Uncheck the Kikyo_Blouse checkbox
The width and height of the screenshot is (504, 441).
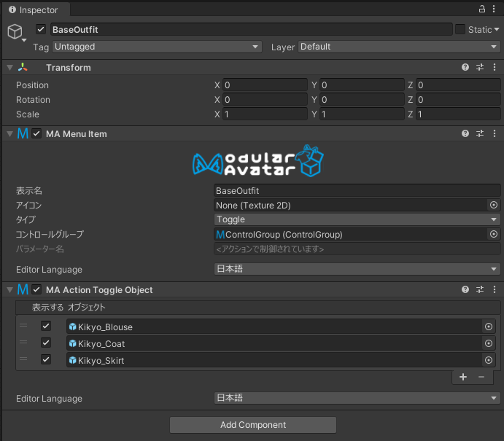coord(46,326)
